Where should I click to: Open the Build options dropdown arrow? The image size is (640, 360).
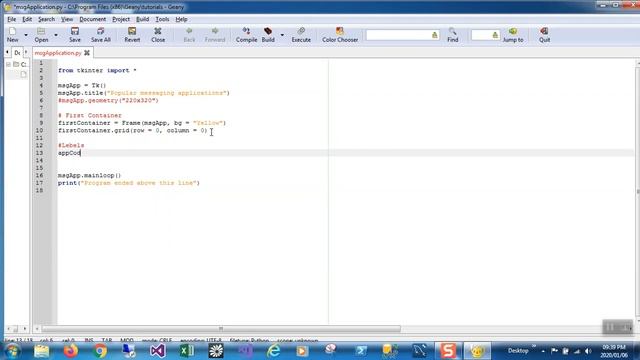point(282,35)
